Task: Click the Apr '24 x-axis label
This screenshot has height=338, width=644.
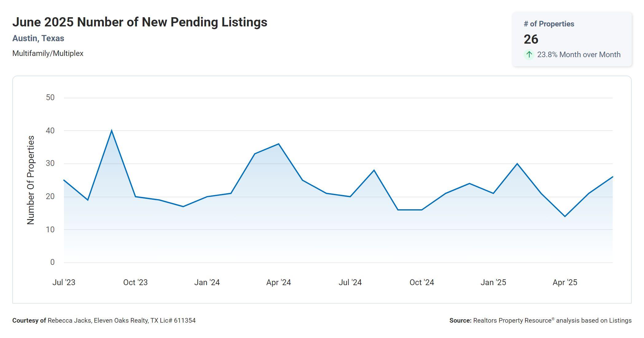Action: click(x=278, y=282)
